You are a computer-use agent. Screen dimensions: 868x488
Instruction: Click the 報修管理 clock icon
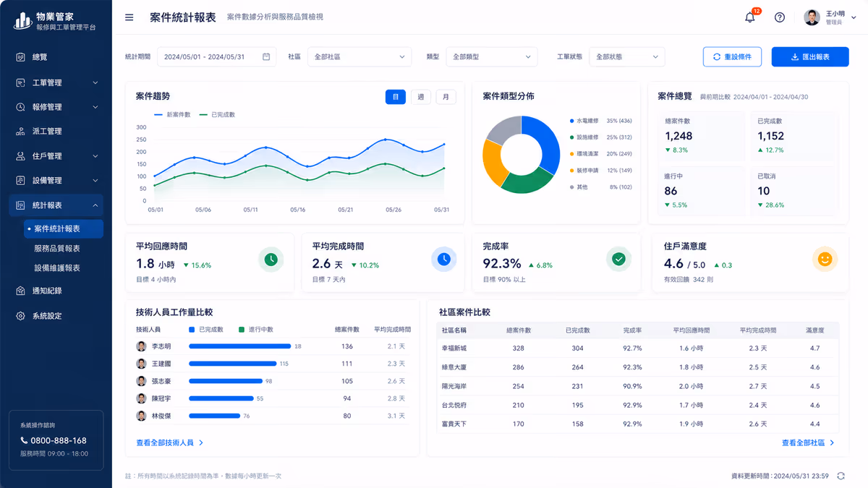[20, 107]
